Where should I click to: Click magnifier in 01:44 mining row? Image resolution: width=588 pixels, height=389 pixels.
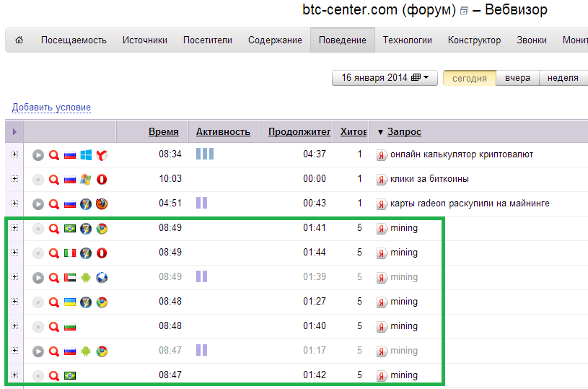pos(54,253)
